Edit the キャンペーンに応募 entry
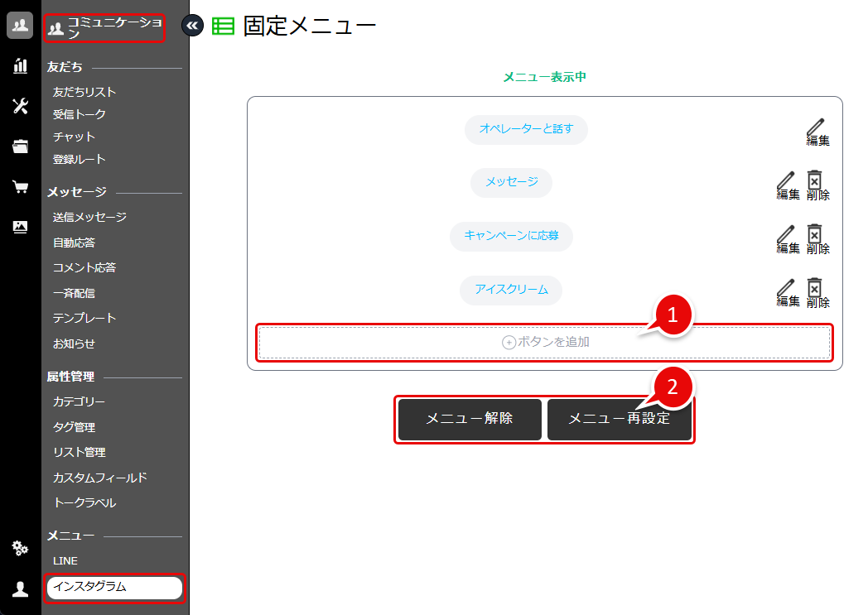868x615 pixels. (787, 238)
